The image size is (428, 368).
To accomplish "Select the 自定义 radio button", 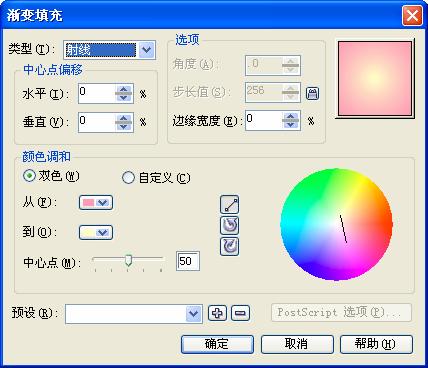I will [128, 178].
